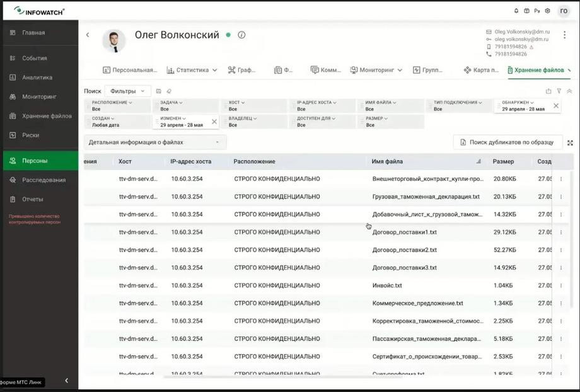580x392 pixels.
Task: Open row menu for Инвойс.txt
Action: point(561,285)
